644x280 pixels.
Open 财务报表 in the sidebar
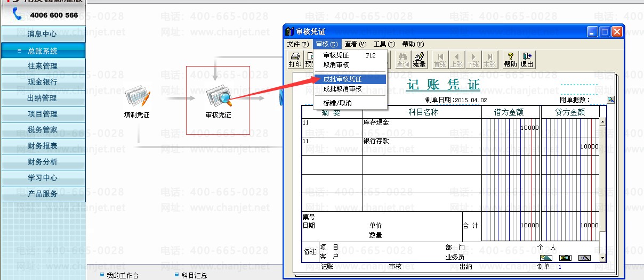pos(43,146)
